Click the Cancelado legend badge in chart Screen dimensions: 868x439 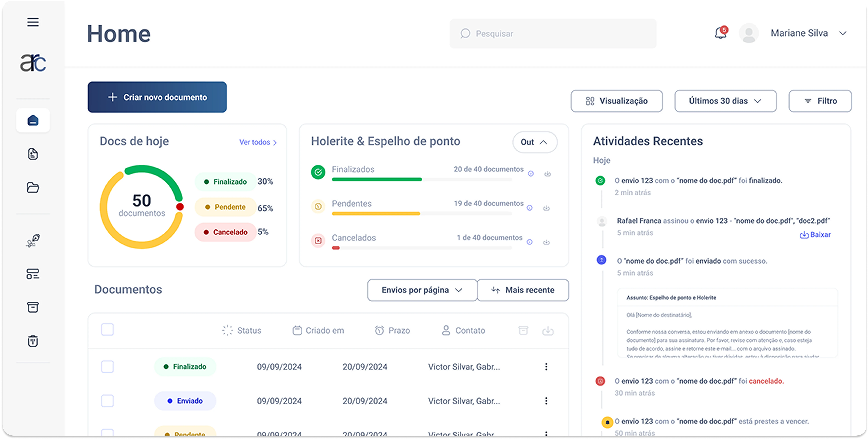(225, 232)
